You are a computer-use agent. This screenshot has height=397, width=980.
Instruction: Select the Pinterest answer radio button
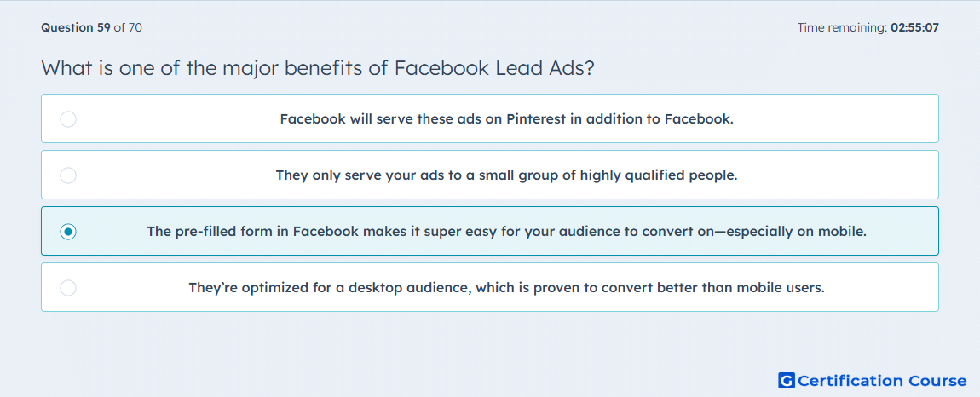68,118
